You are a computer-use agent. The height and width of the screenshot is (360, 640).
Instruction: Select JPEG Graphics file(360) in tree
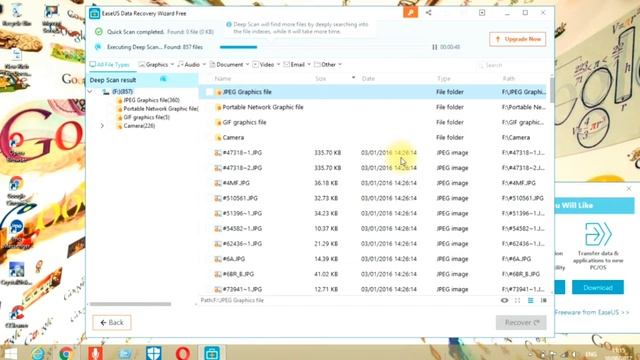[x=151, y=100]
